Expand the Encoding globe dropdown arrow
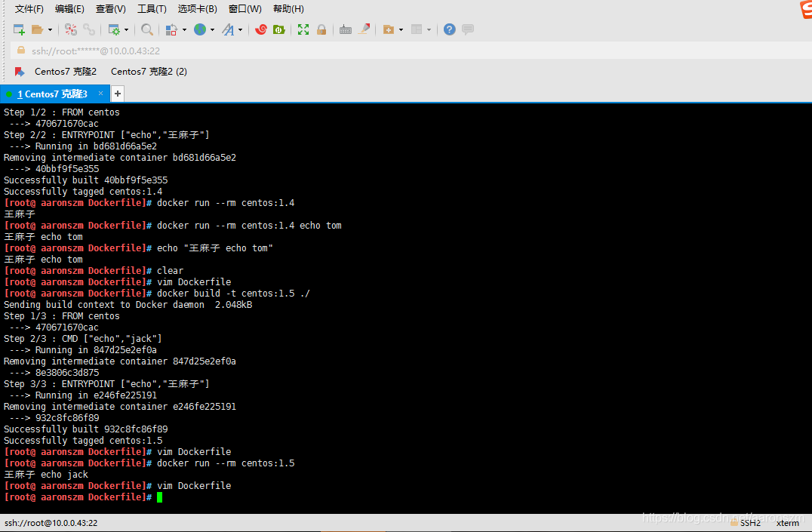Screen dimensions: 812x532 coord(212,30)
